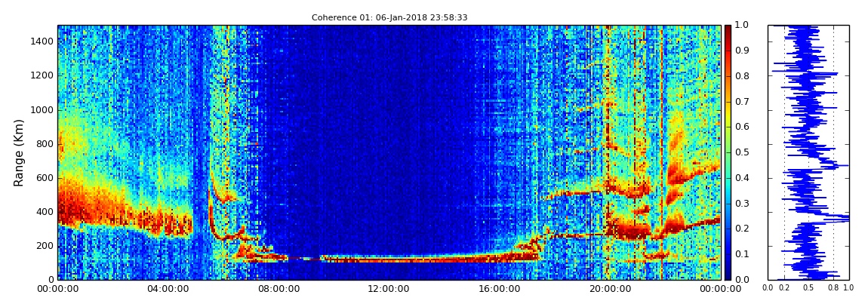Click the 600 range tick label
The image size is (868, 307).
(45, 177)
